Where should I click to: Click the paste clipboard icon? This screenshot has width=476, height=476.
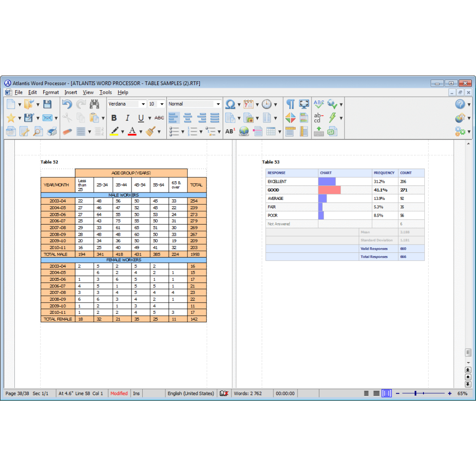pos(94,118)
